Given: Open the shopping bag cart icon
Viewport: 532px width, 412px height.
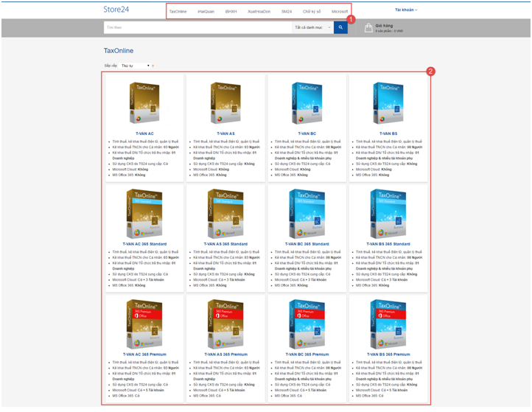Looking at the screenshot, I should click(x=368, y=28).
